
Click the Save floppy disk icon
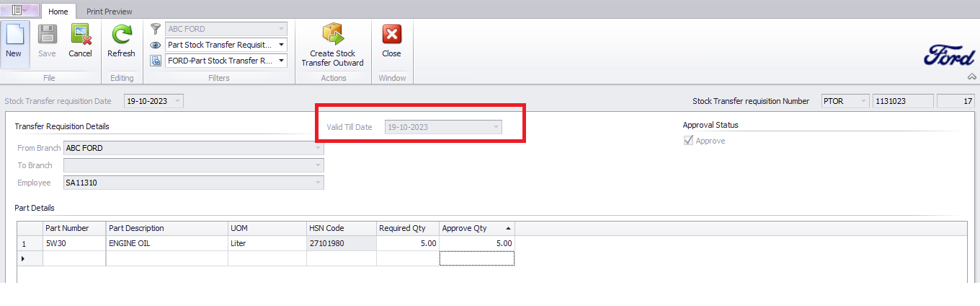(x=48, y=34)
